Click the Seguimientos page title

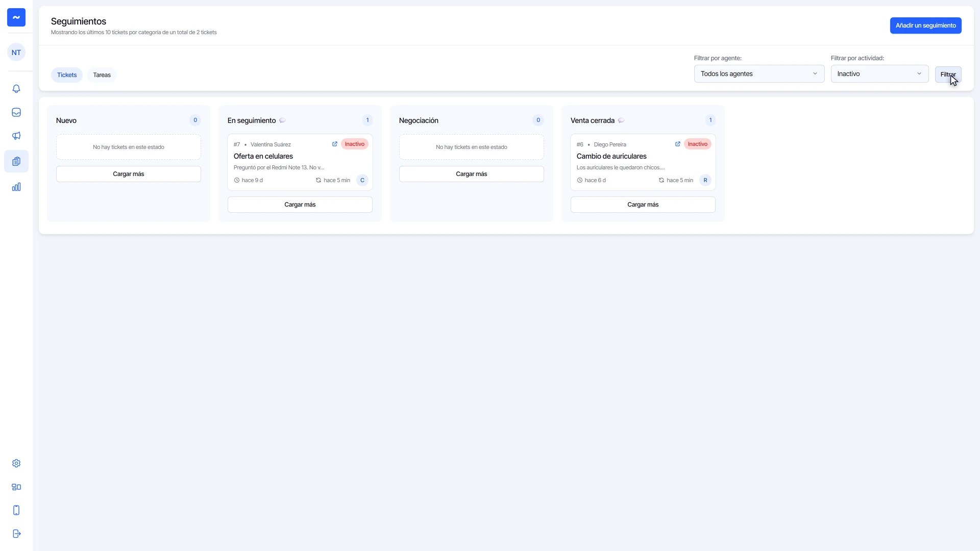(x=79, y=21)
